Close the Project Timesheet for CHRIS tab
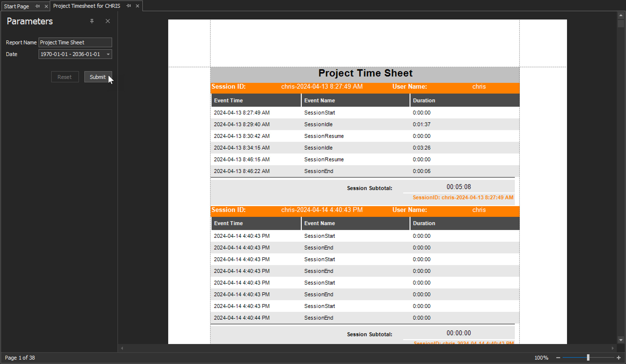Viewport: 626px width, 364px height. [137, 6]
